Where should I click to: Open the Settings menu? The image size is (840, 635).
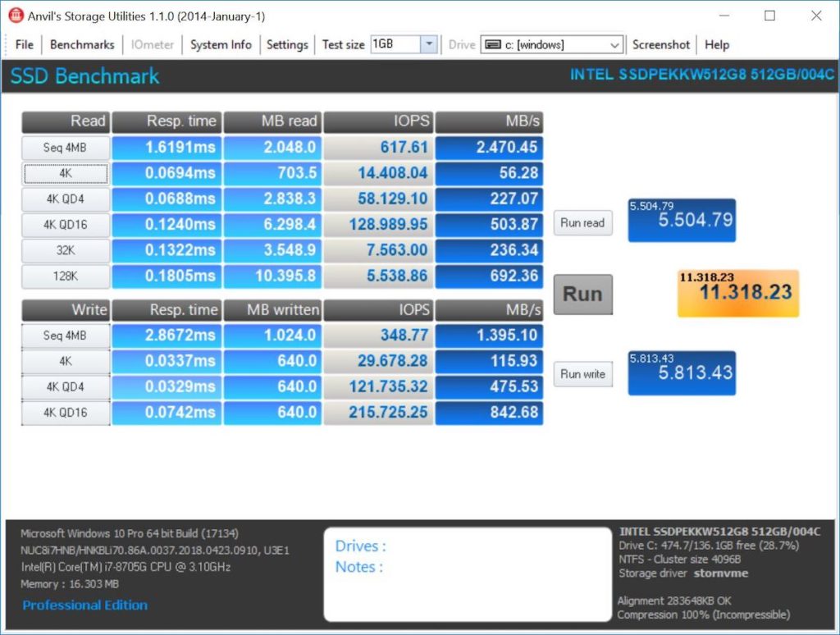[x=287, y=44]
